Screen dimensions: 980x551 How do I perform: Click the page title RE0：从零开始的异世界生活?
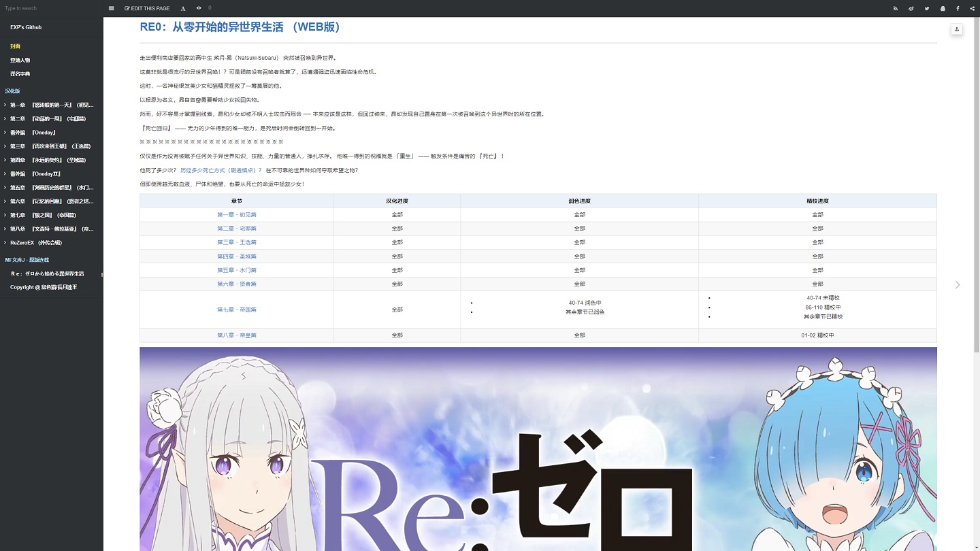240,27
